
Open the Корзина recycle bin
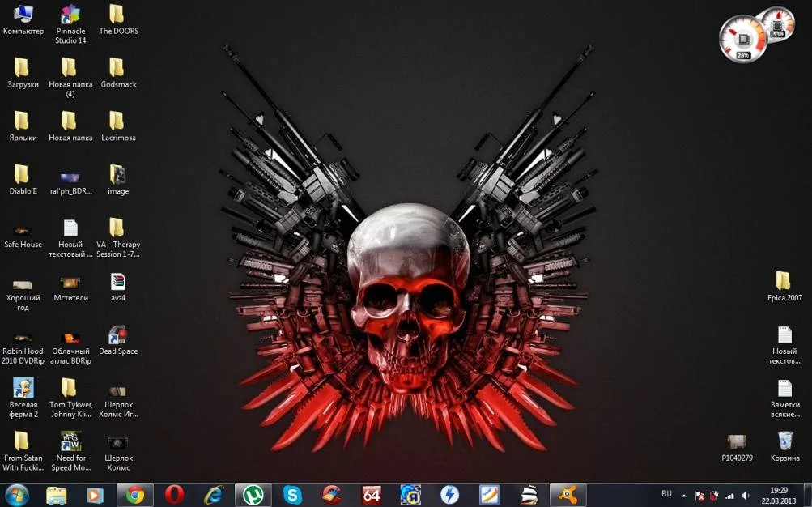[784, 447]
